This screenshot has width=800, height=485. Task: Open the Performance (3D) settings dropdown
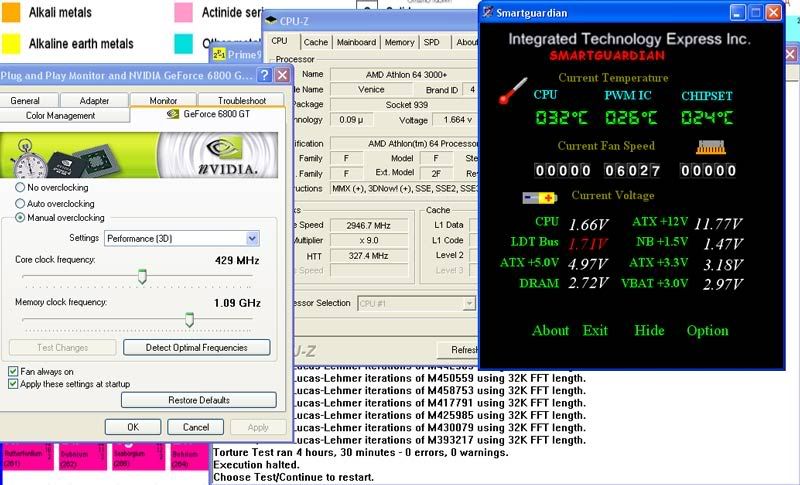[252, 238]
